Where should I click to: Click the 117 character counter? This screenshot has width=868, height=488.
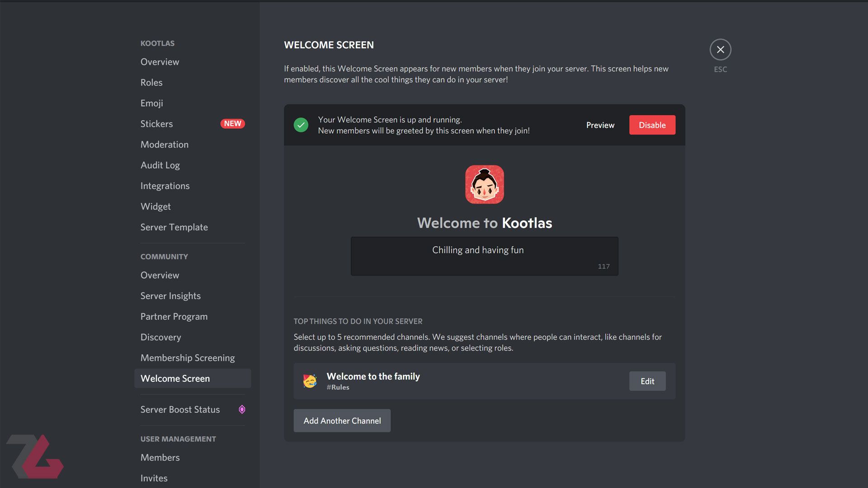point(604,267)
